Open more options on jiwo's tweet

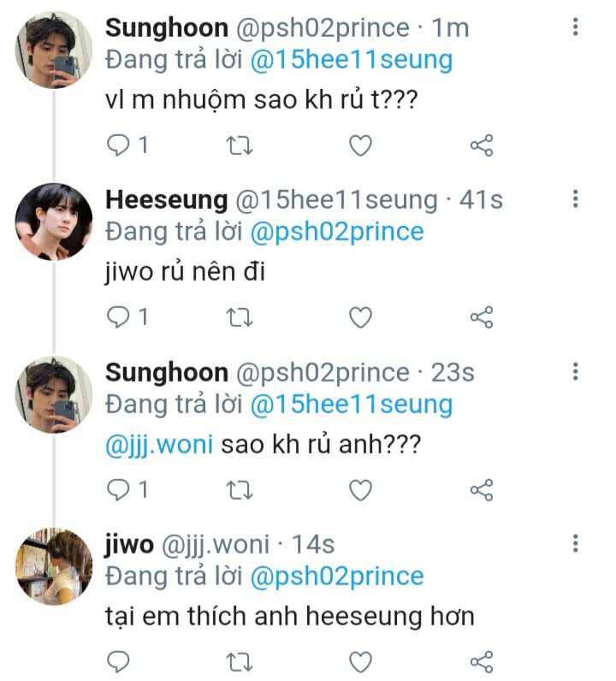pyautogui.click(x=576, y=543)
